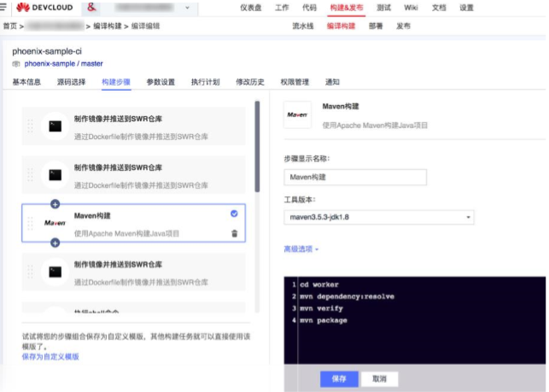549x392 pixels.
Task: Switch to the 发布 sub-tab
Action: 403,26
